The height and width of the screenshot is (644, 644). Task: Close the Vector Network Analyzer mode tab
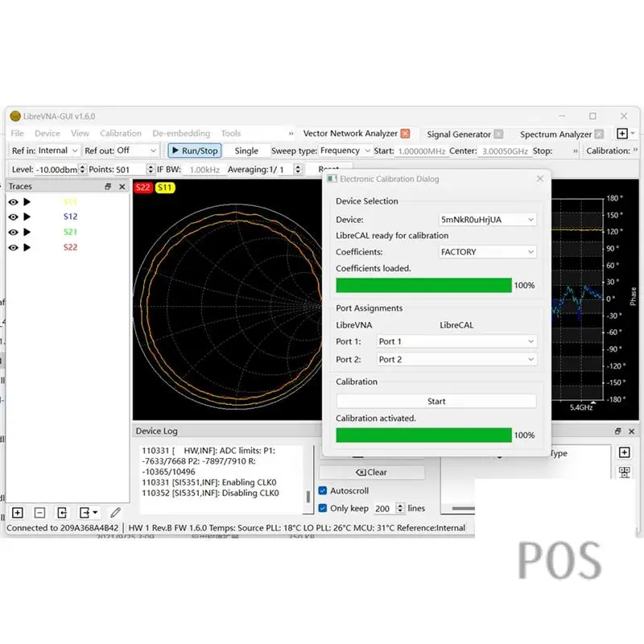tap(406, 134)
